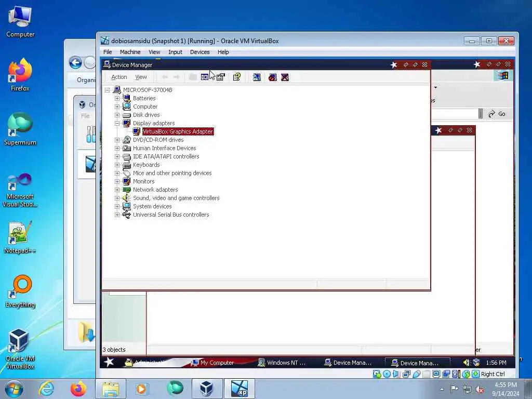The width and height of the screenshot is (532, 399).
Task: Click the host tray muted volume icon
Action: 480,390
